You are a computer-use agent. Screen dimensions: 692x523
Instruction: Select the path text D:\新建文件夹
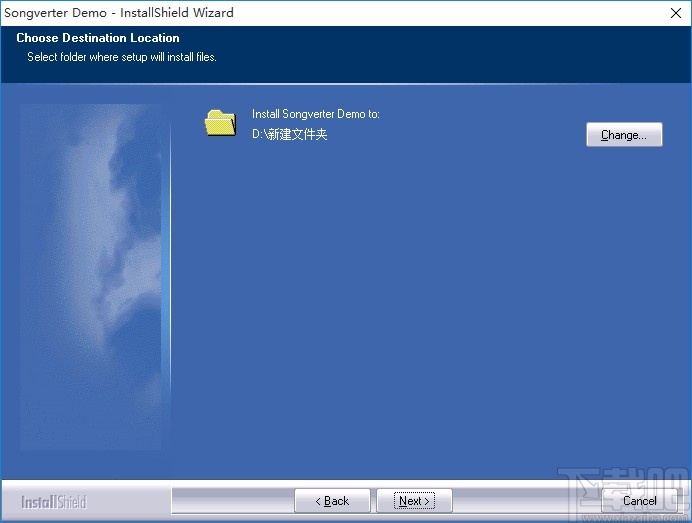290,134
